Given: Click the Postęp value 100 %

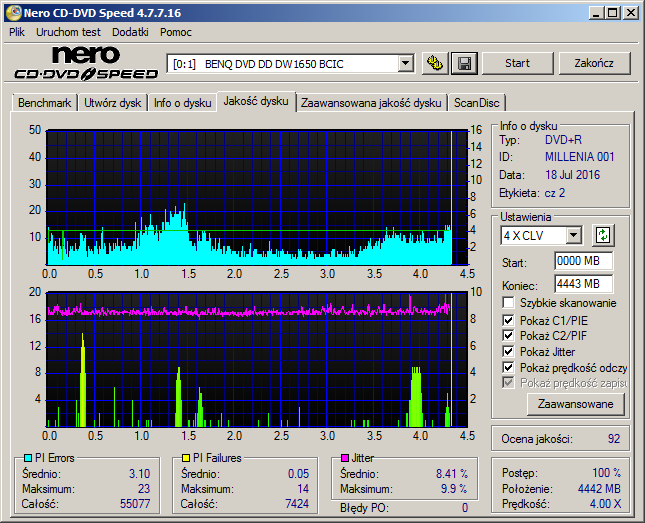Looking at the screenshot, I should pos(606,473).
